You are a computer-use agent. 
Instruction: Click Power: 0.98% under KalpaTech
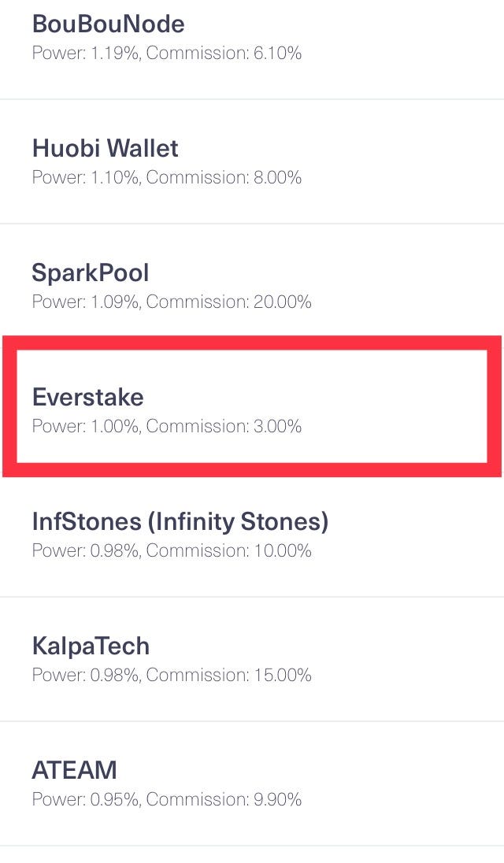pos(85,676)
